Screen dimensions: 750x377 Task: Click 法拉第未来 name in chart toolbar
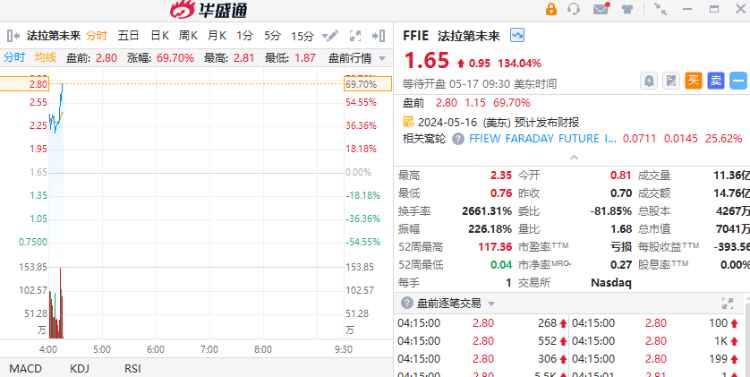coord(53,35)
